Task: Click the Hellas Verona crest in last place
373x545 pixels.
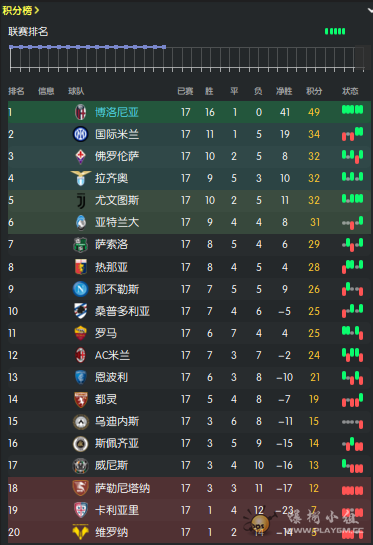Action: (80, 532)
